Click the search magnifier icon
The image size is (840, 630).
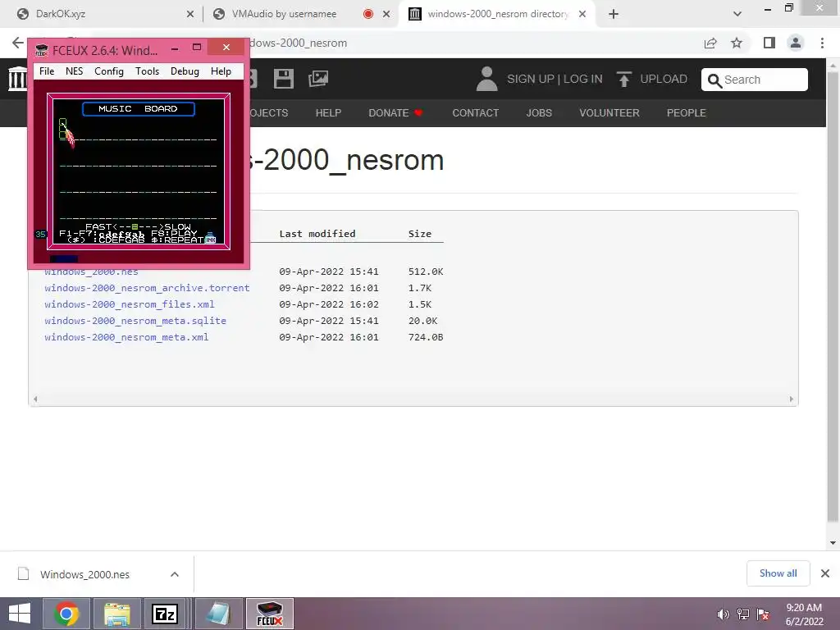(714, 80)
